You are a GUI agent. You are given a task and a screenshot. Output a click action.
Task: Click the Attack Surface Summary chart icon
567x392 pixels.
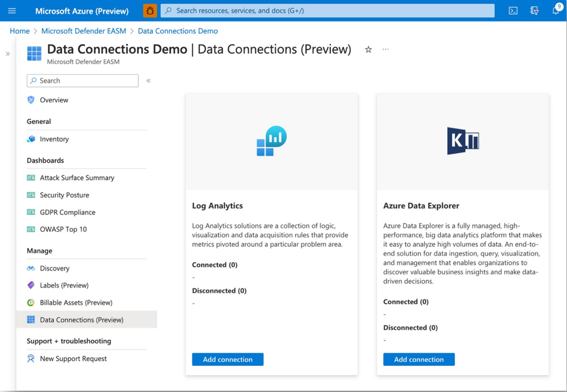(31, 178)
